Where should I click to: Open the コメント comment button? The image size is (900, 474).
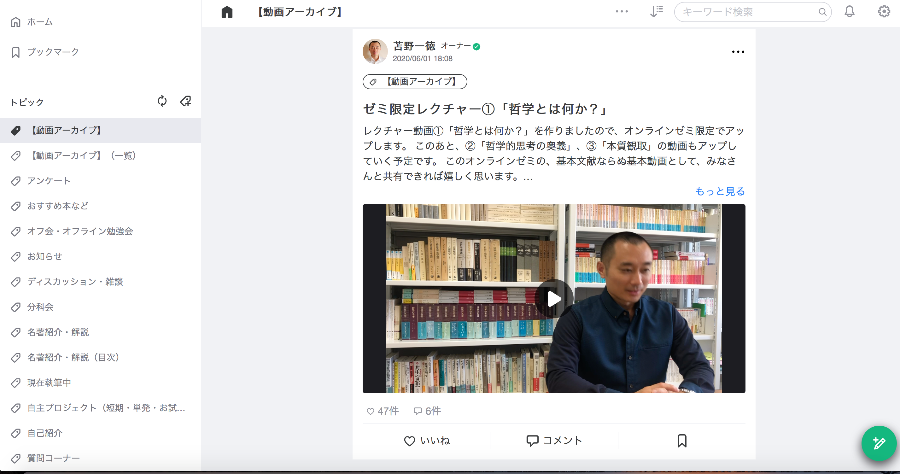(x=554, y=441)
